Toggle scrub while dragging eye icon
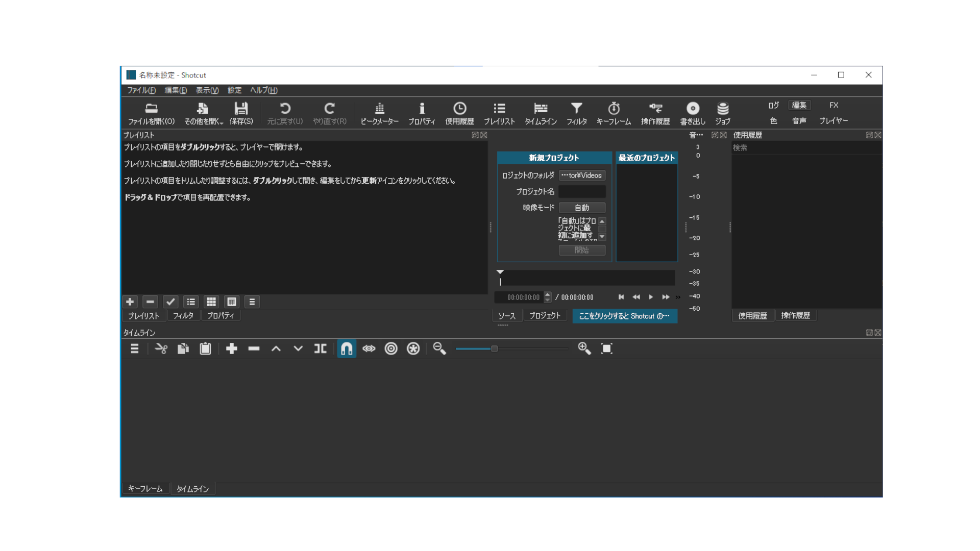Viewport: 980px width, 551px height. click(369, 349)
